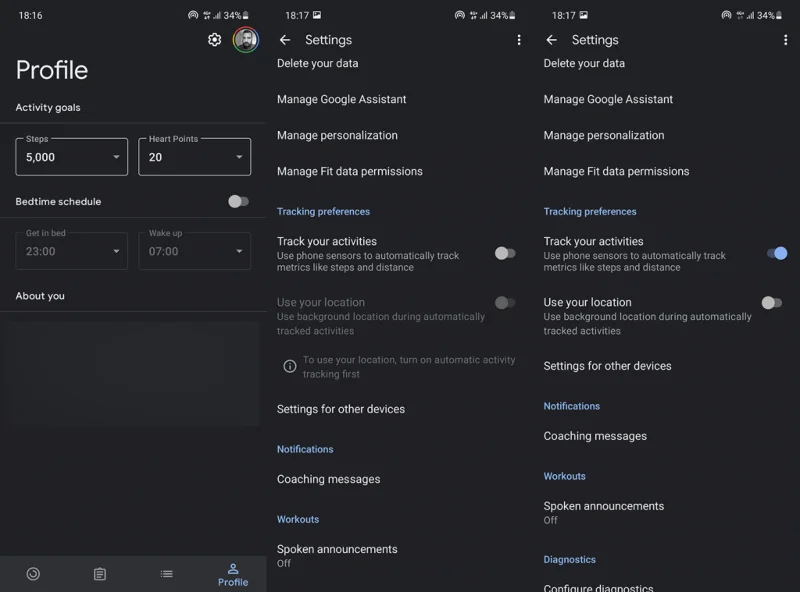Switch to the Browse list tab
Image resolution: width=800 pixels, height=592 pixels.
(x=166, y=574)
